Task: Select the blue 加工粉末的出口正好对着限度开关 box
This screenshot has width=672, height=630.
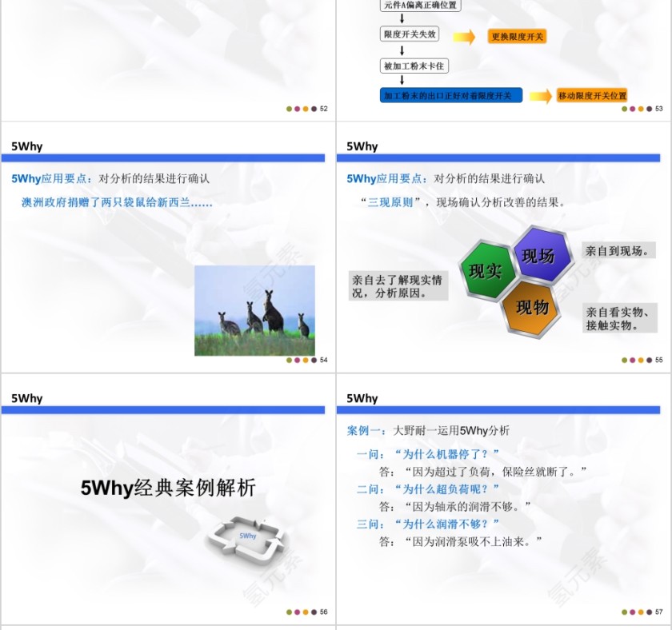Action: point(450,94)
